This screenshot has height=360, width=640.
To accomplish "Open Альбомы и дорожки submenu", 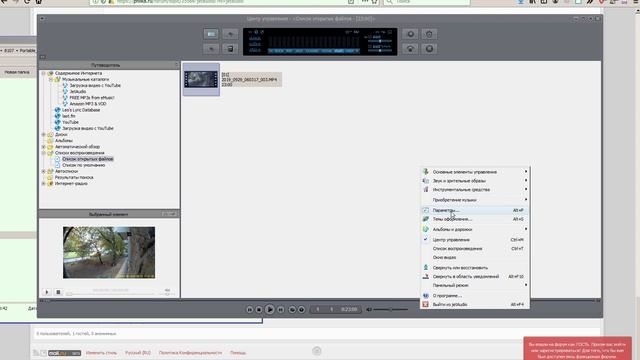I will tap(475, 229).
